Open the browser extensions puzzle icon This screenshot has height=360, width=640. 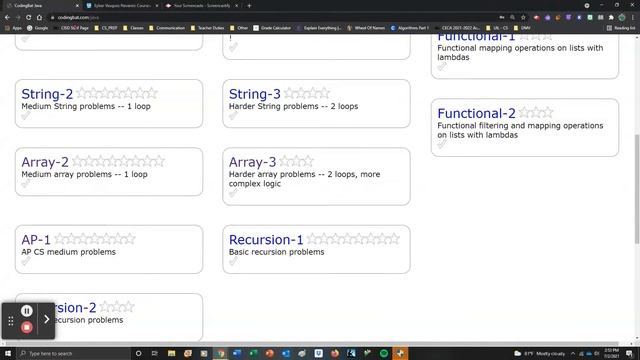coord(611,18)
